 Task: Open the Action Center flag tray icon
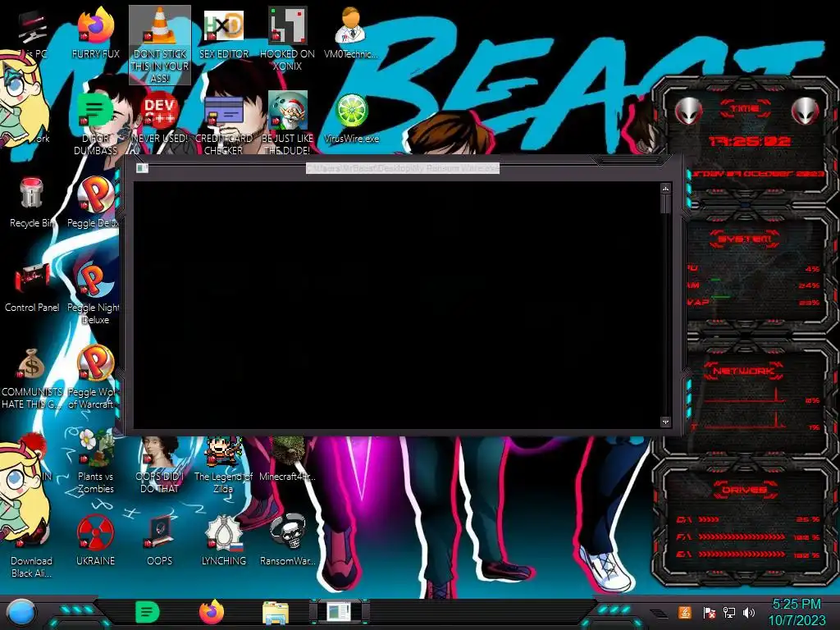point(710,613)
